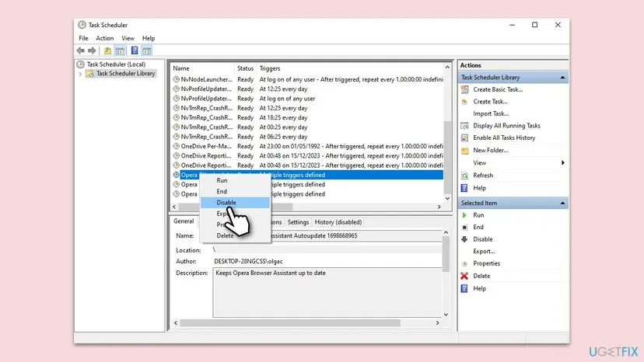Click Create Basic Task... label
Image resolution: width=644 pixels, height=362 pixels.
[498, 89]
